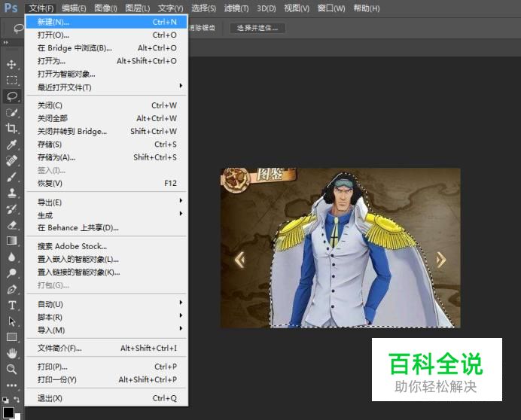Open the Edit Toolbar three-dots icon

pos(11,385)
